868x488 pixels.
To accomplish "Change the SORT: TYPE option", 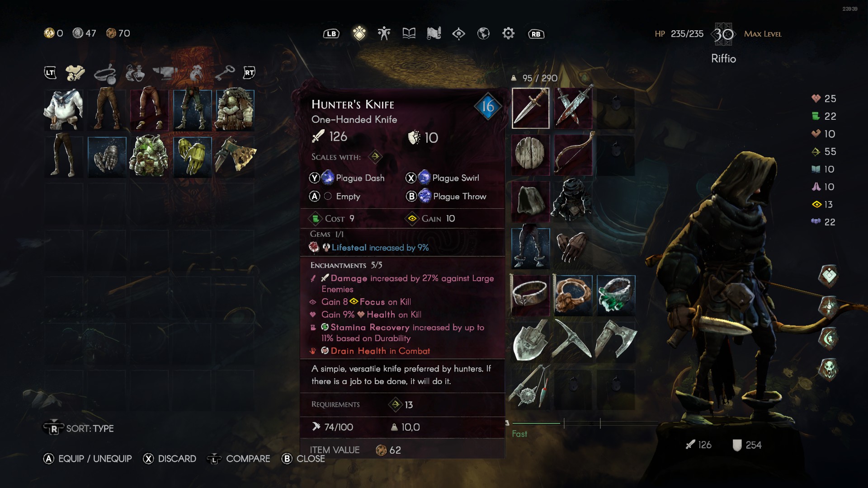I will click(79, 428).
